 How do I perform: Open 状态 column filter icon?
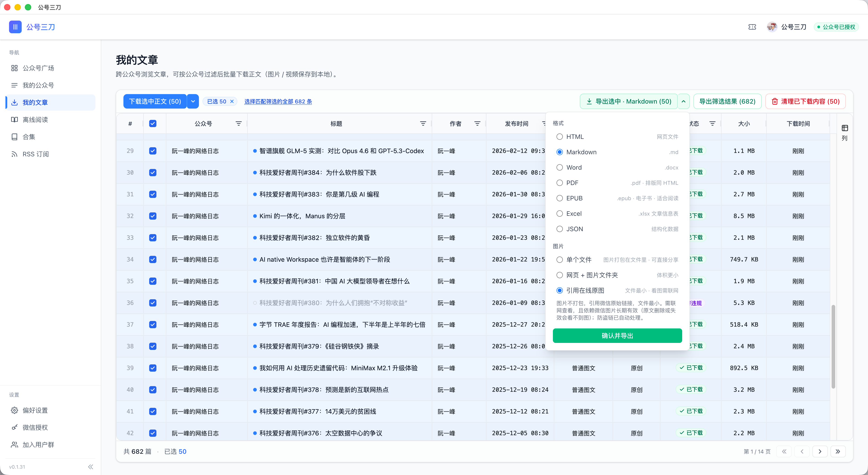click(x=712, y=124)
